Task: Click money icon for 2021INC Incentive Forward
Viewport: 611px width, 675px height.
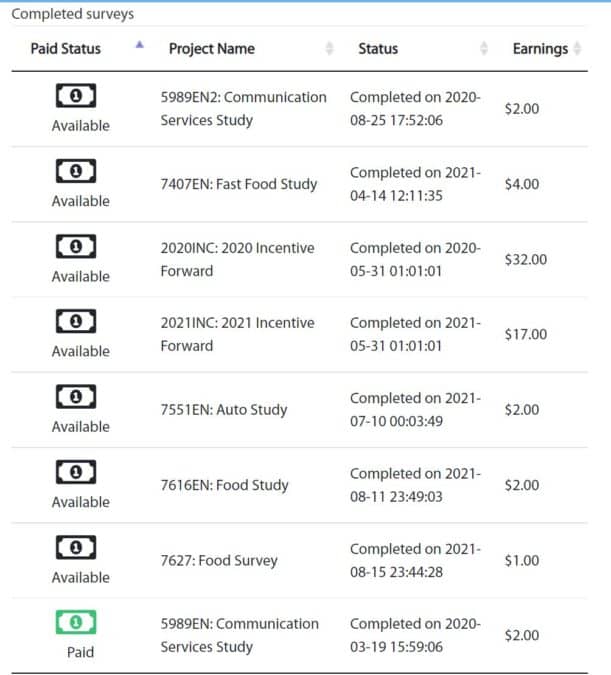Action: click(x=76, y=321)
